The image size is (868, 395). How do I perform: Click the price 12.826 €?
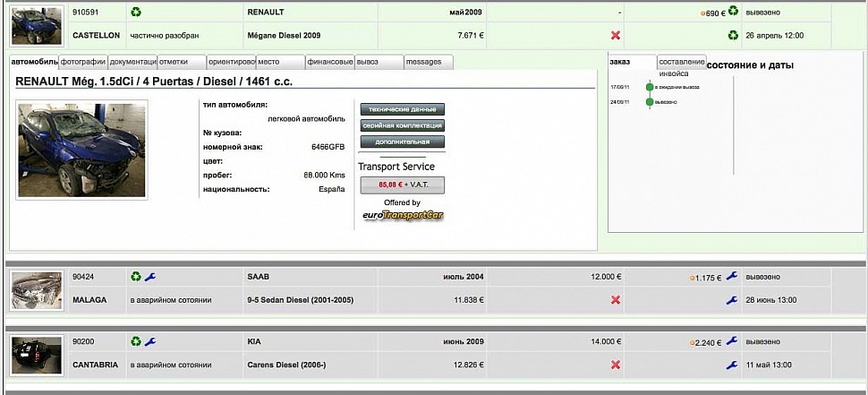click(x=469, y=365)
